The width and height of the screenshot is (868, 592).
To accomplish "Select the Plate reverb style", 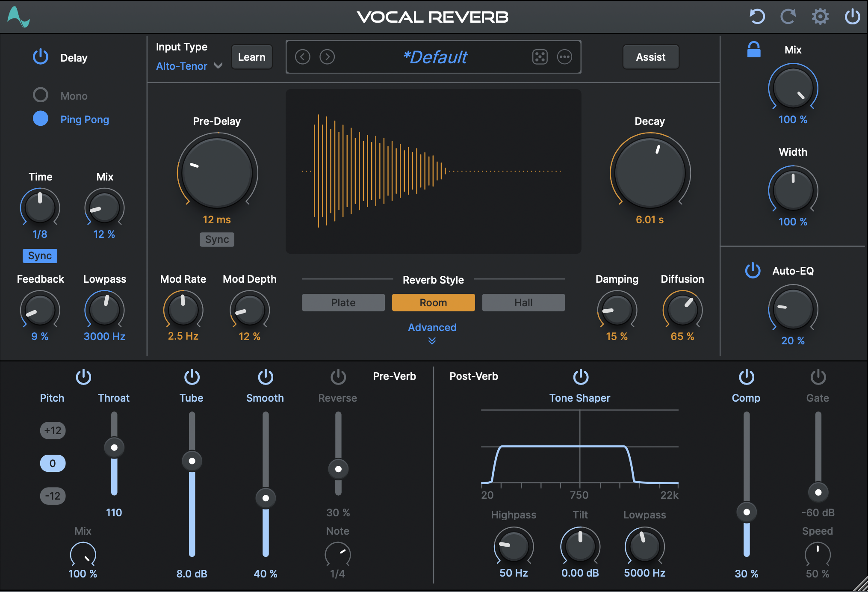I will [343, 302].
